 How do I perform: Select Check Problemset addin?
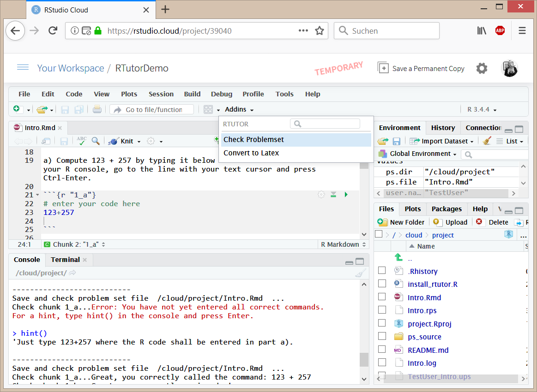click(296, 140)
